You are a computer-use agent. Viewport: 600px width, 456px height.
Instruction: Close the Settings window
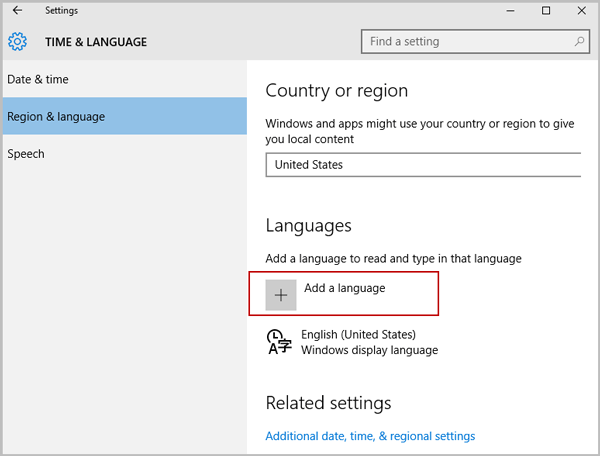point(582,11)
